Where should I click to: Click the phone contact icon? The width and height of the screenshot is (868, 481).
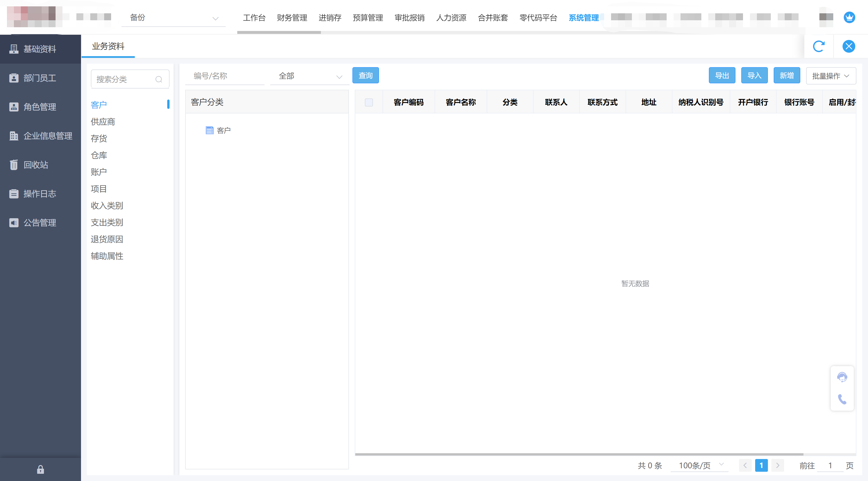842,399
